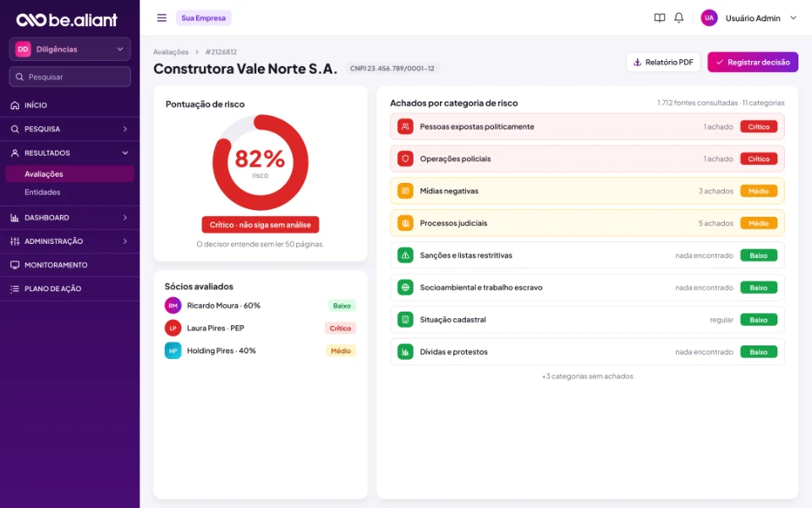The height and width of the screenshot is (508, 812).
Task: Click the download icon on Relatório PDF
Action: point(638,62)
